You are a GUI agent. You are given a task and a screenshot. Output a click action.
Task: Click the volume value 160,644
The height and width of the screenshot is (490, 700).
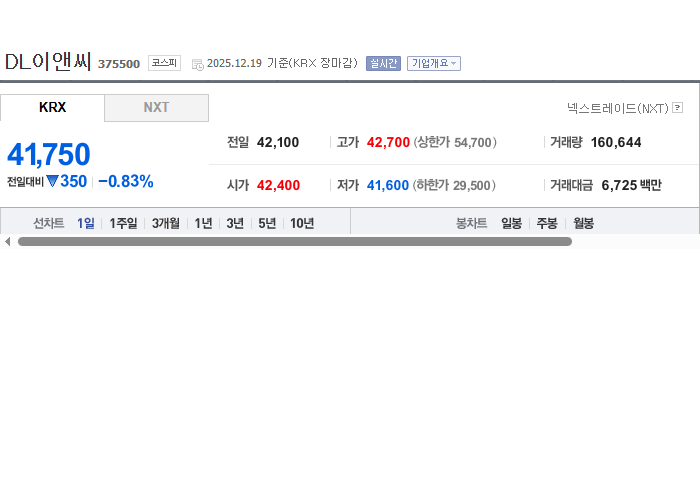click(x=616, y=142)
